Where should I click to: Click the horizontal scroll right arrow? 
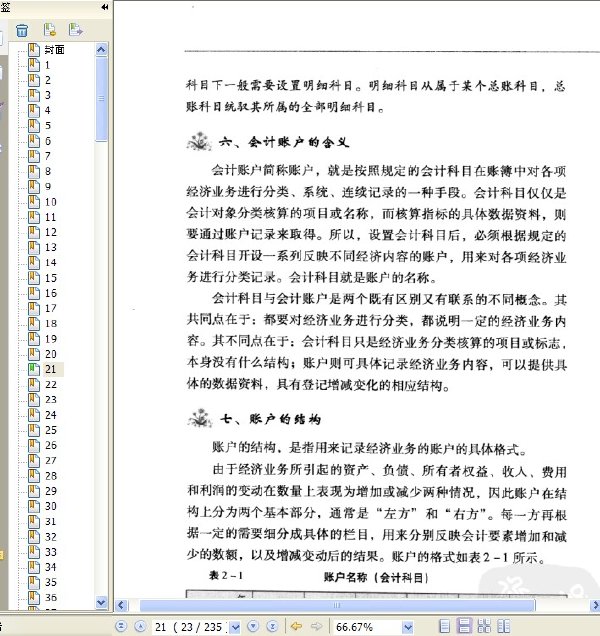(595, 606)
